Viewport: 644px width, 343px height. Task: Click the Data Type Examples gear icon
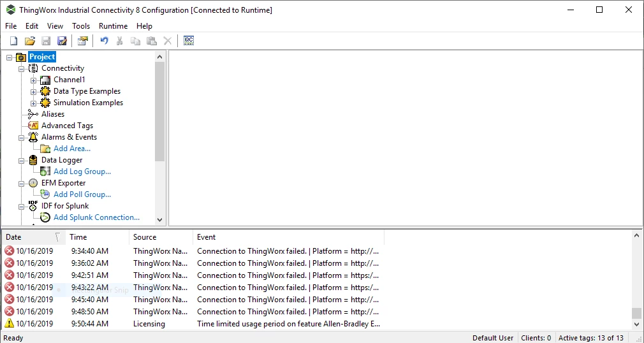pyautogui.click(x=45, y=91)
